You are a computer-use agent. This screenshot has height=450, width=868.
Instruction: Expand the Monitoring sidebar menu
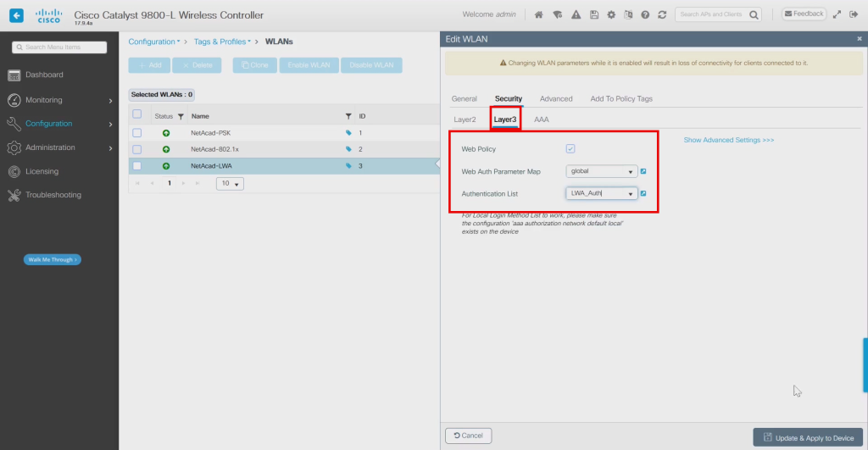click(59, 100)
